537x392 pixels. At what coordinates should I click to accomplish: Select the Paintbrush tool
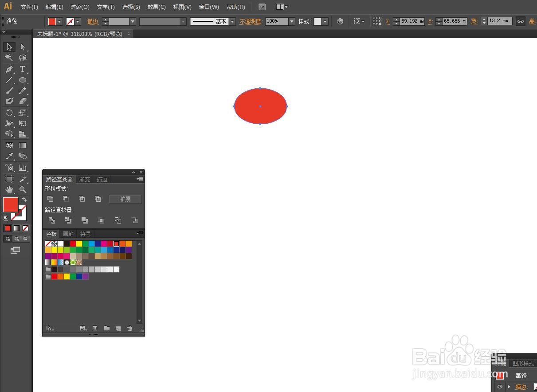(9, 91)
